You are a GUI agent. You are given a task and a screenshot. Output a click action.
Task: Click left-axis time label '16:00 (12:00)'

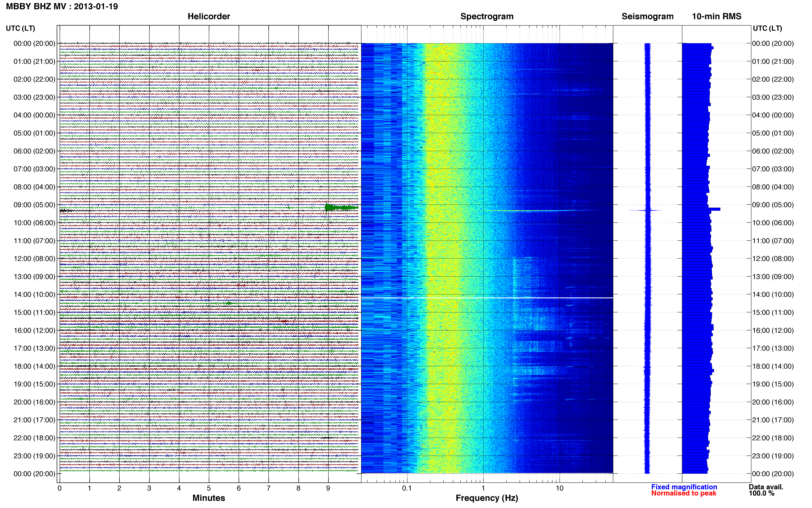pyautogui.click(x=34, y=331)
